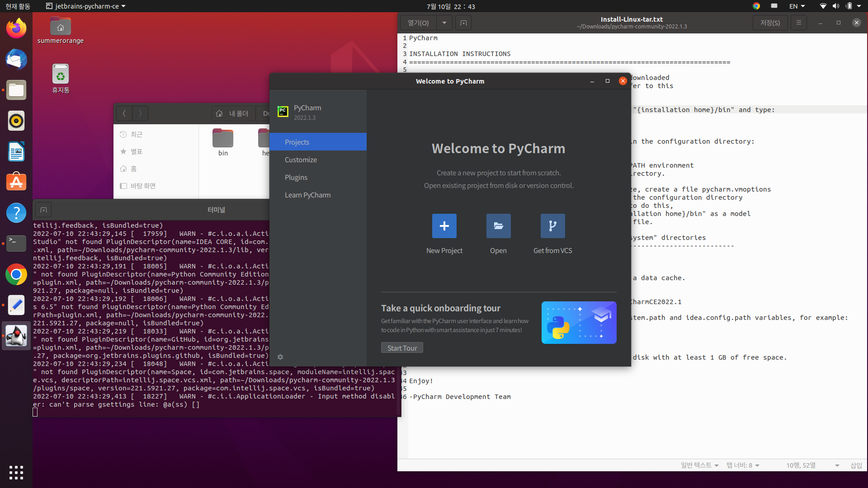Image resolution: width=868 pixels, height=488 pixels.
Task: Click the Activities button
Action: point(18,6)
